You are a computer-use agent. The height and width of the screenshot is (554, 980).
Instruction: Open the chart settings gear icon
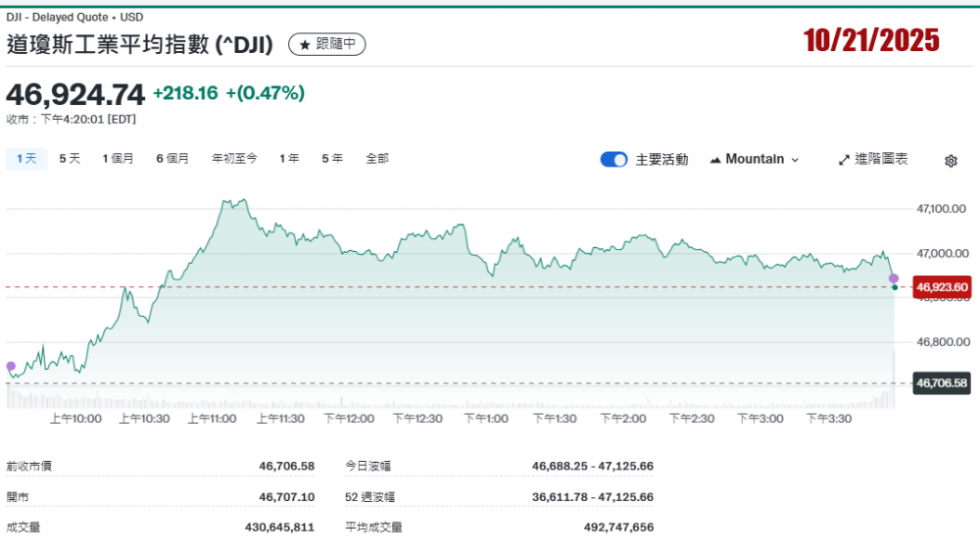pyautogui.click(x=950, y=161)
